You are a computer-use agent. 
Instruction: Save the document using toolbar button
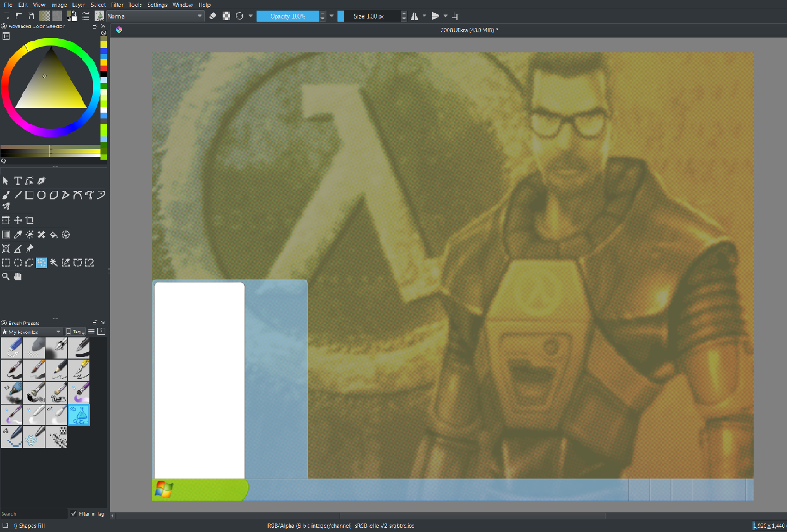pos(31,16)
